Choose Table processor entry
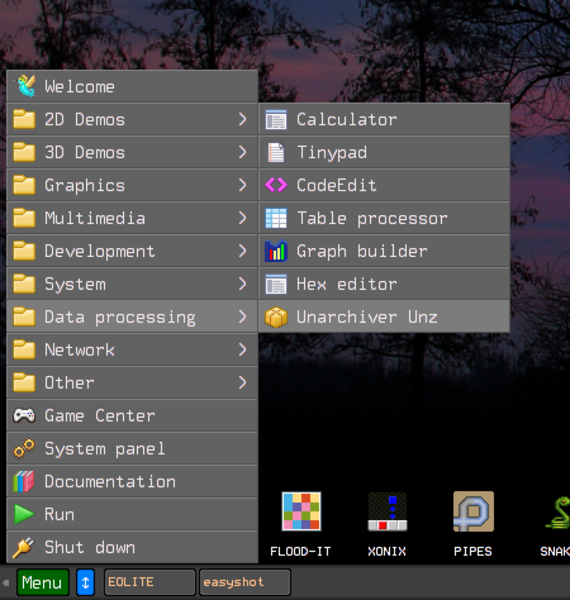 coord(384,218)
